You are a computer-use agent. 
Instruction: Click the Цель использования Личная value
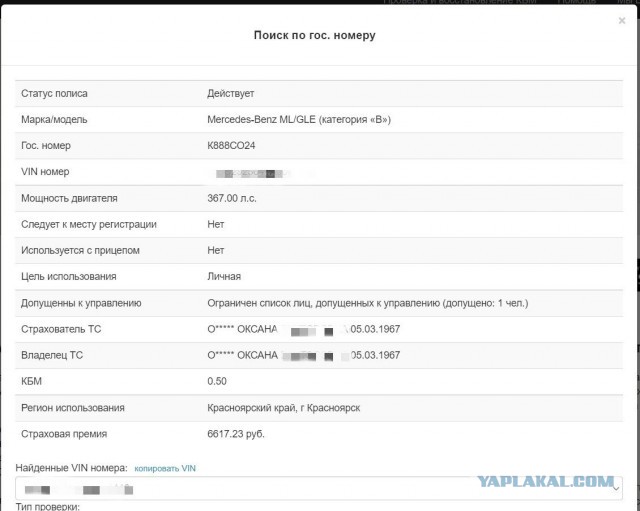tap(224, 277)
